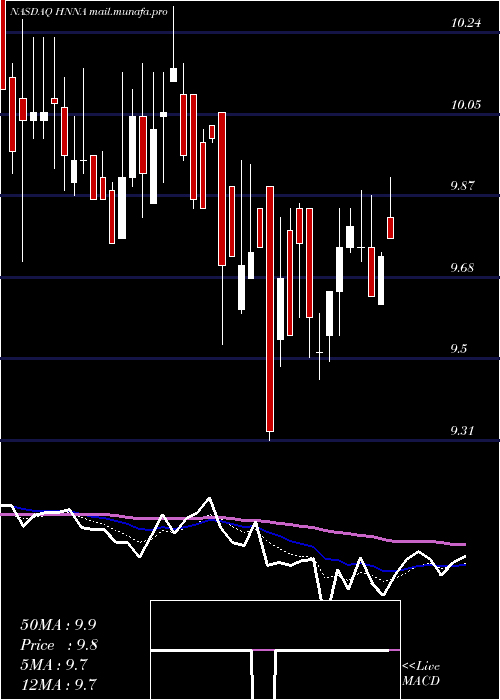Click the 50MA : 9.9 reading

(x=58, y=625)
